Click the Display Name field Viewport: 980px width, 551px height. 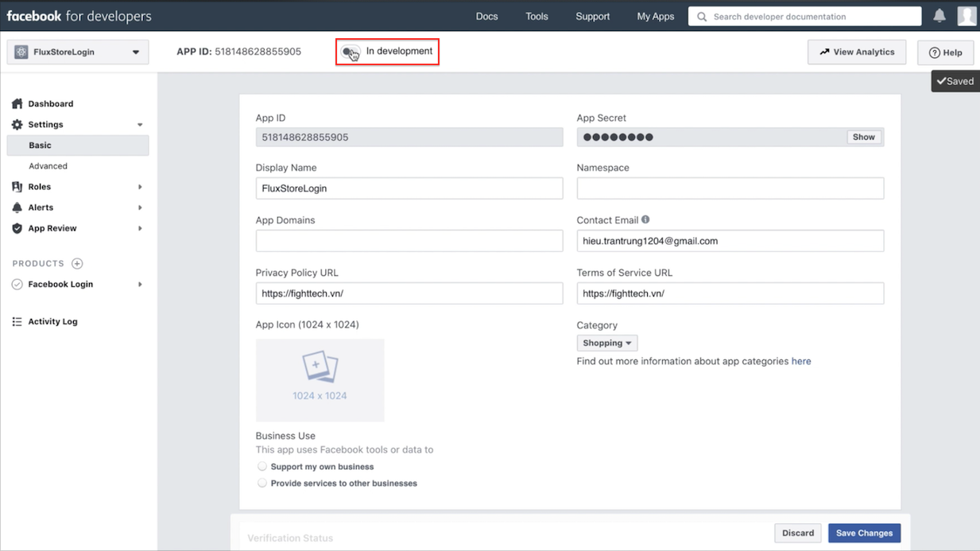tap(409, 188)
